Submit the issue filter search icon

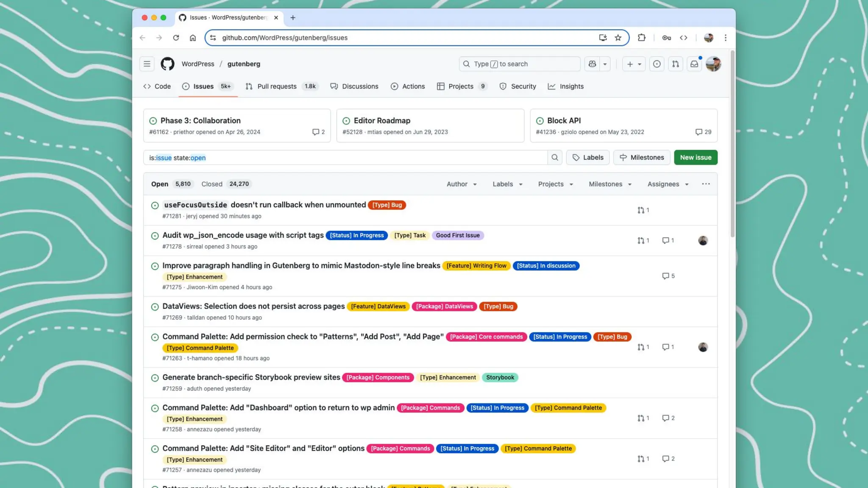(x=555, y=158)
